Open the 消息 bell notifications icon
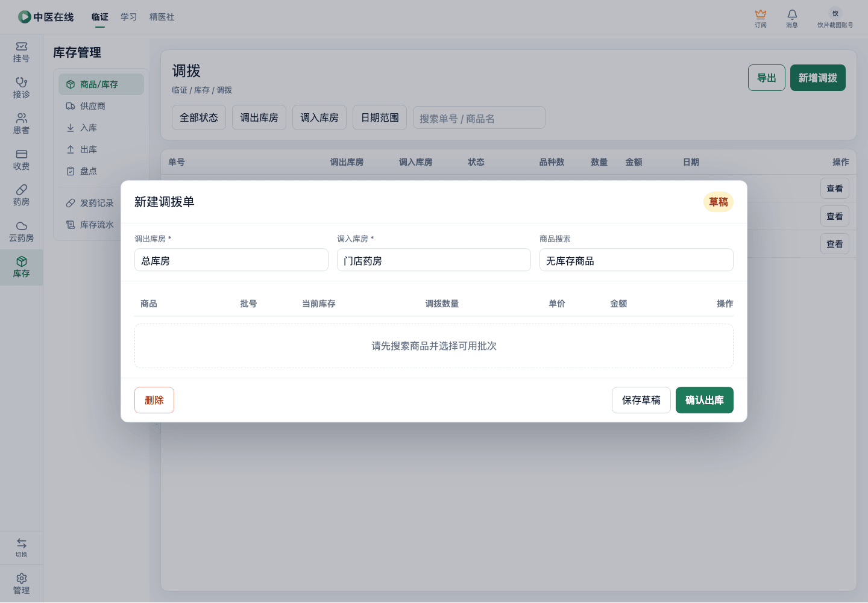The height and width of the screenshot is (603, 868). pos(792,14)
